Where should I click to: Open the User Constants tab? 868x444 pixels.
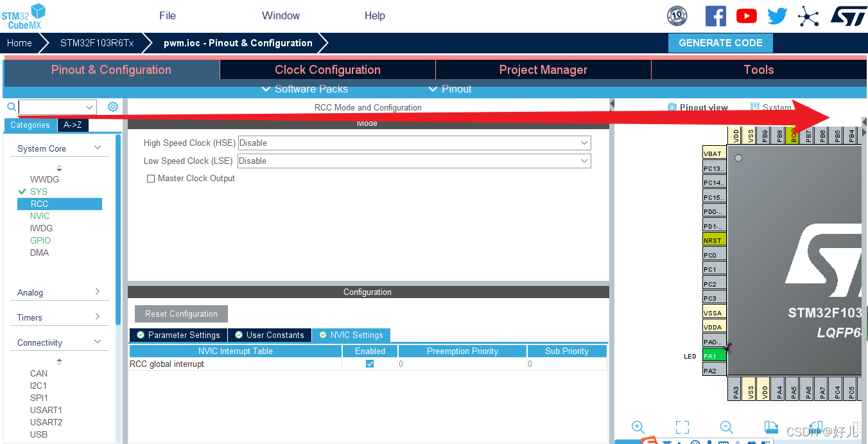click(x=269, y=335)
